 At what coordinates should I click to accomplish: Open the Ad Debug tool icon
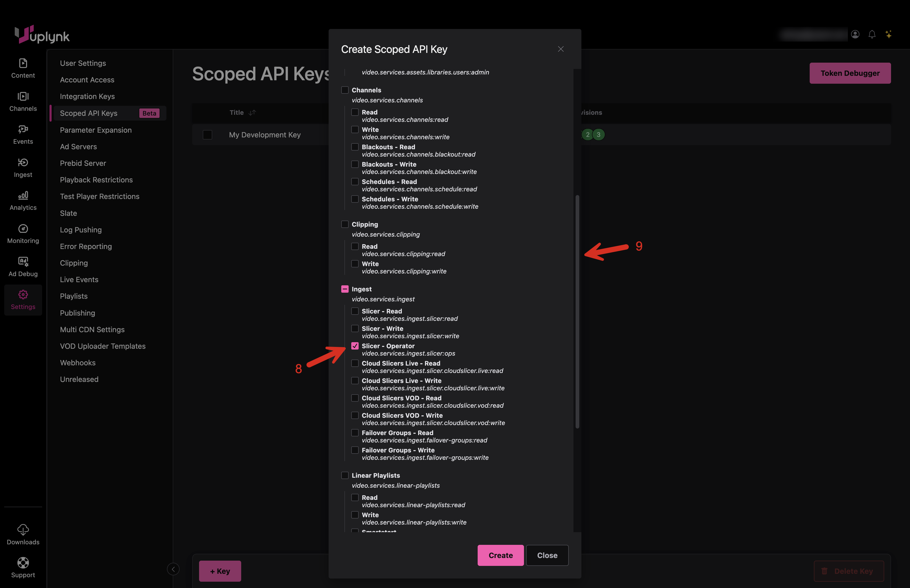point(23,262)
